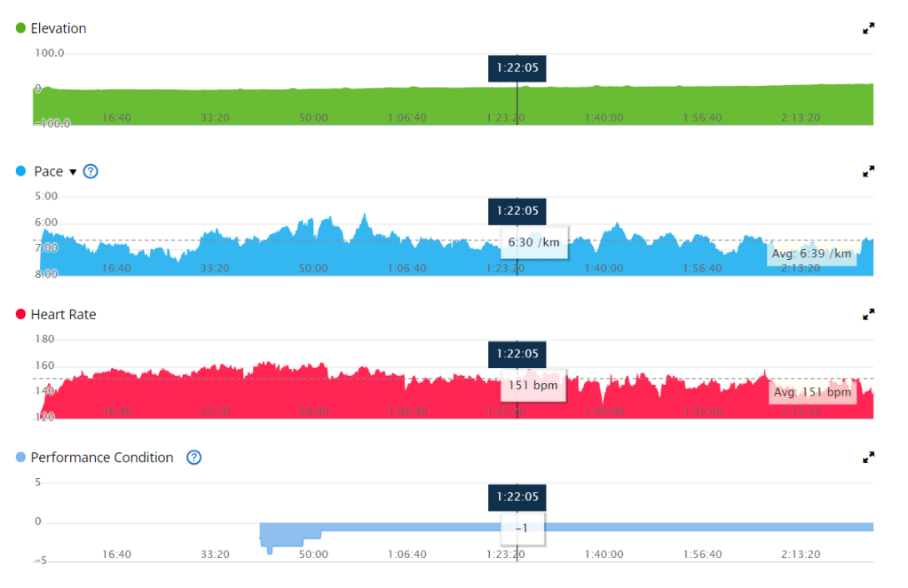This screenshot has width=908, height=588.
Task: Open the Pace metric dropdown arrow
Action: 73,172
